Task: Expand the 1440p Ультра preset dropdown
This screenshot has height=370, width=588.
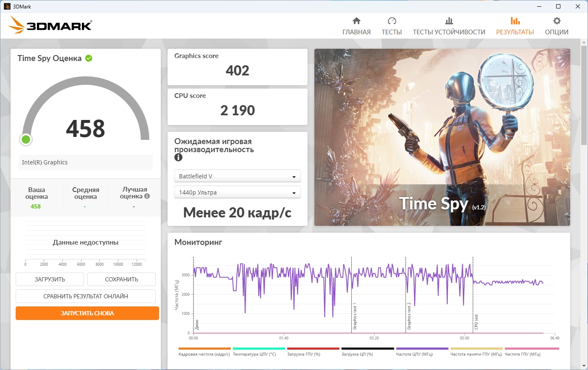Action: pyautogui.click(x=237, y=192)
